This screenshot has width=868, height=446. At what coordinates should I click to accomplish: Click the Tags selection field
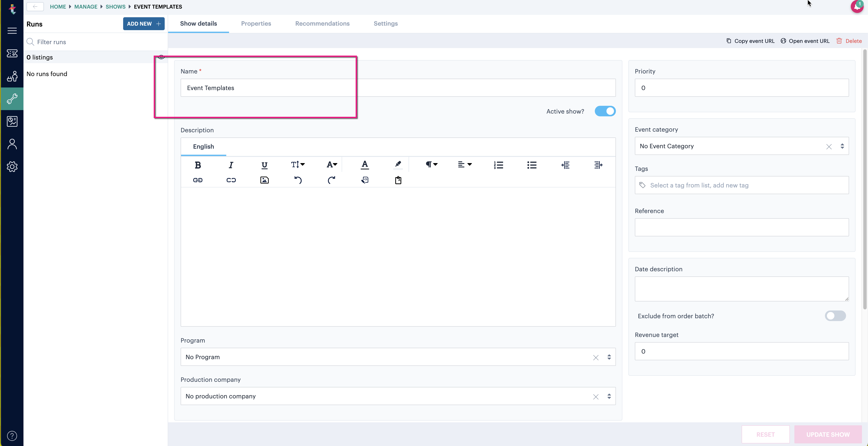(x=742, y=185)
